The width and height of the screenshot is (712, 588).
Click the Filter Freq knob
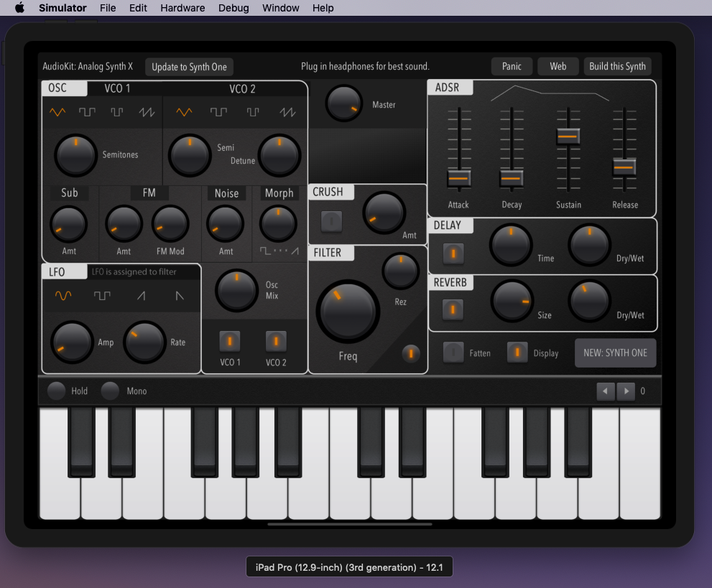[348, 312]
